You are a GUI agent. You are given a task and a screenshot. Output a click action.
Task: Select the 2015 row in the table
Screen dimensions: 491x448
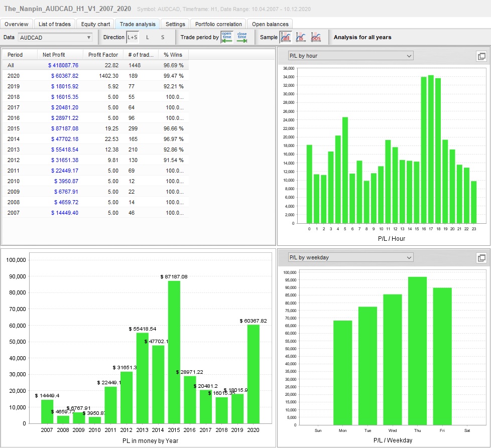pos(95,128)
